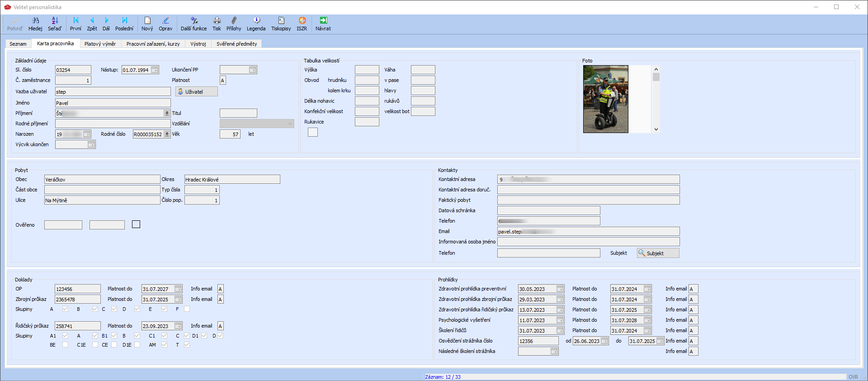
Task: Toggle Řidičský průkaz group C1E checkbox
Action: pyautogui.click(x=95, y=345)
